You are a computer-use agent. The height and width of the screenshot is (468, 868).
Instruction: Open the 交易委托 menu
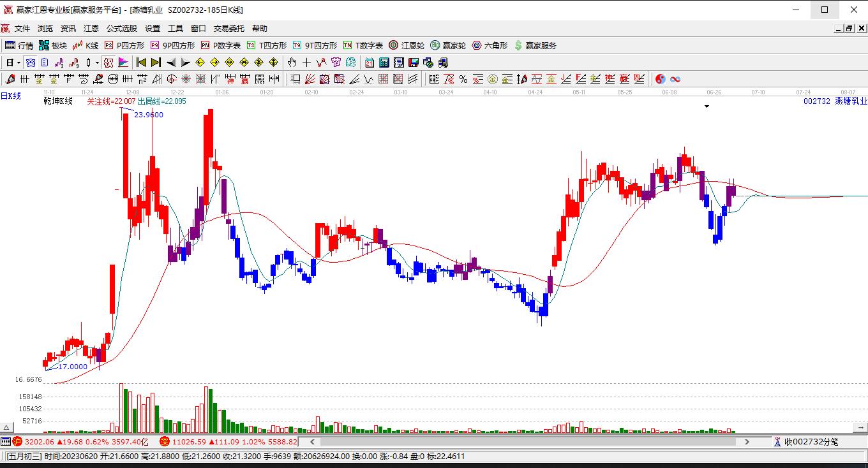click(229, 28)
